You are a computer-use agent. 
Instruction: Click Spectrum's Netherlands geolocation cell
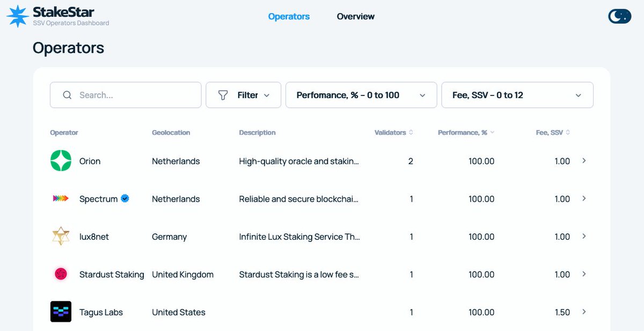pyautogui.click(x=176, y=199)
